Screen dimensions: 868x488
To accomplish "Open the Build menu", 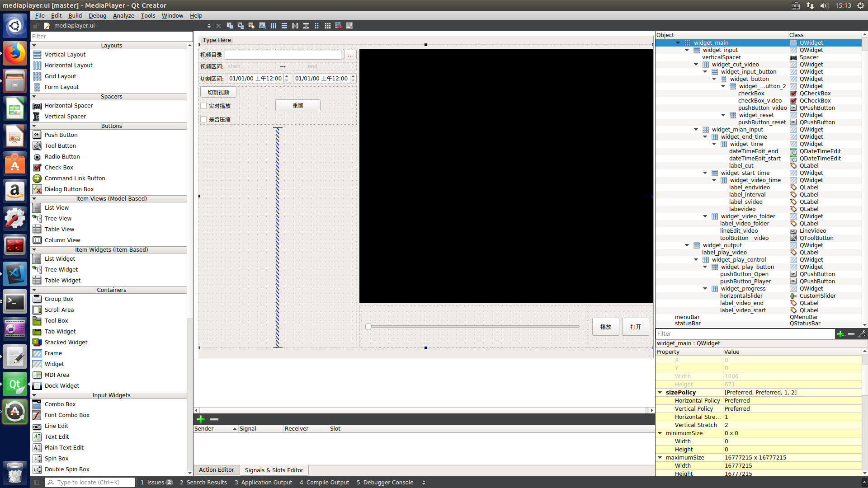I will tap(75, 15).
